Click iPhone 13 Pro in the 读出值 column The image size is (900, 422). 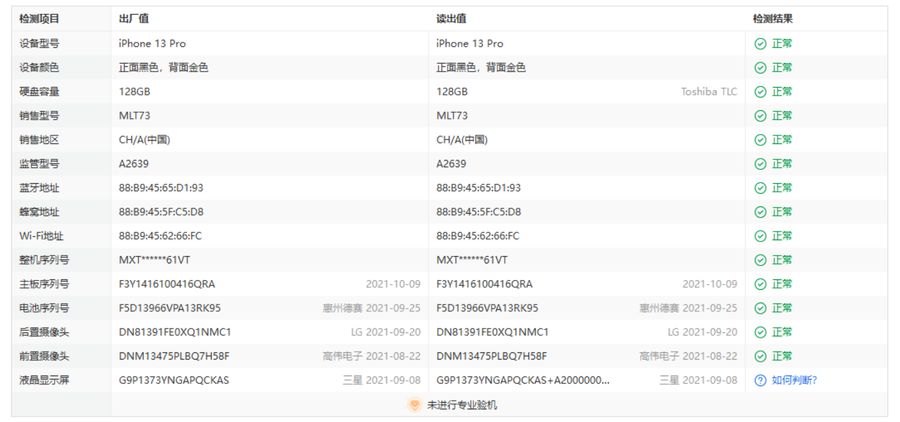470,44
